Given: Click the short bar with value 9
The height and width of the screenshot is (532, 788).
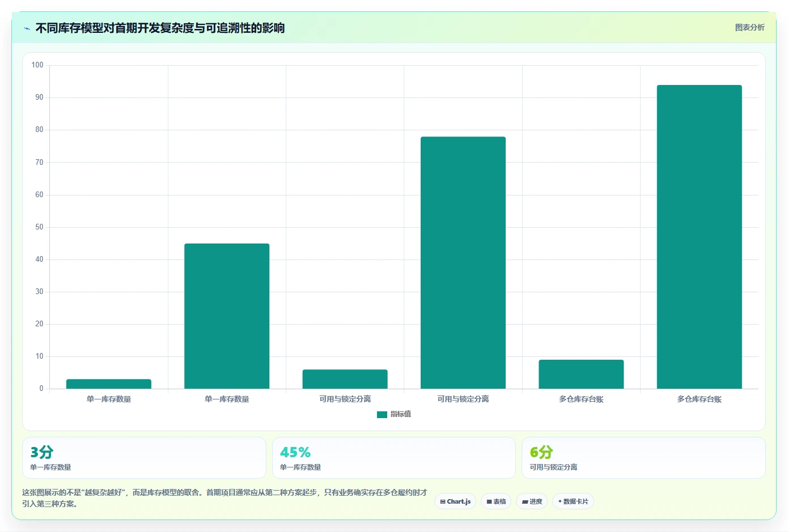Looking at the screenshot, I should (581, 374).
